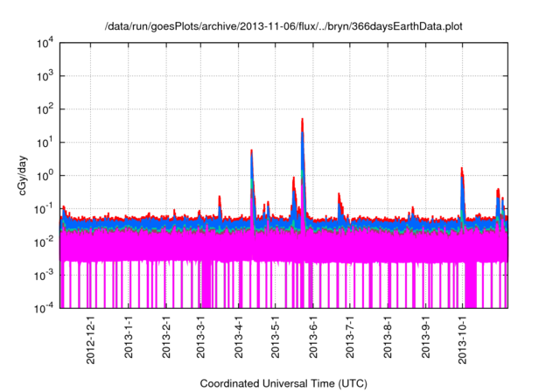560x392 pixels.
Task: Click the 10^3 y-axis tick label
Action: click(x=45, y=75)
